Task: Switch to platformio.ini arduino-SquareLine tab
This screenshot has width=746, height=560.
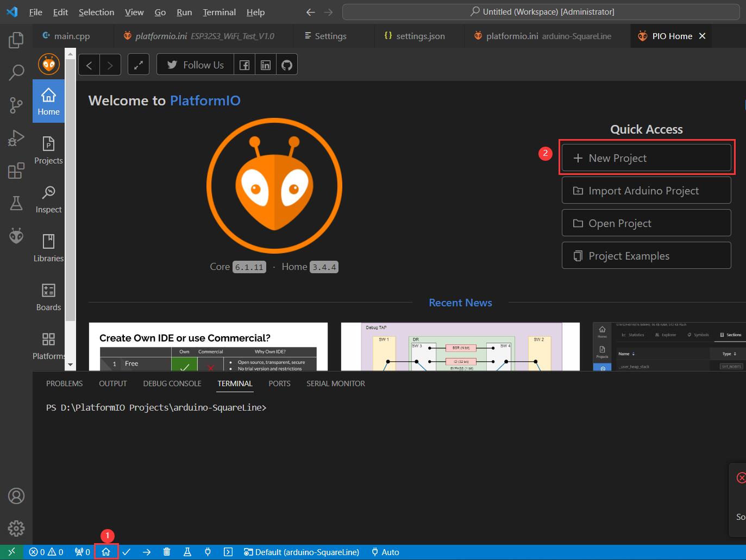Action: coord(548,36)
